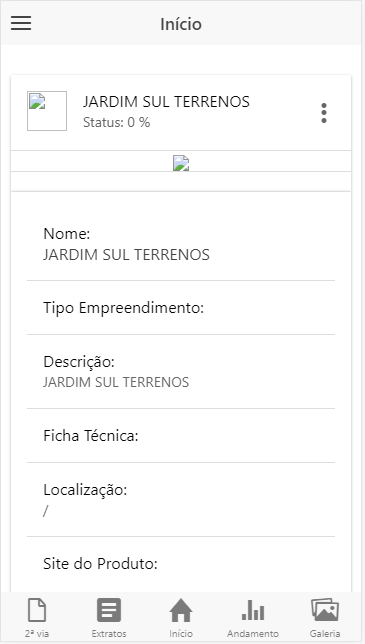Click the broken banner image
Screen dimensions: 365x644
181,163
